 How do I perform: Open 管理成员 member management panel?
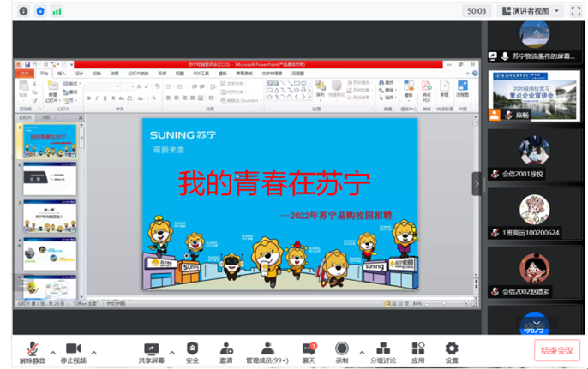coord(267,350)
